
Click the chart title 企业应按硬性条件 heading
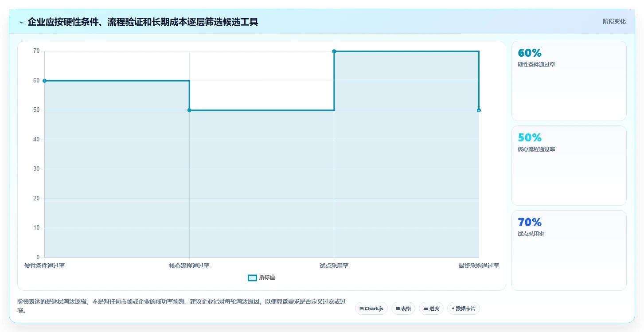click(143, 22)
